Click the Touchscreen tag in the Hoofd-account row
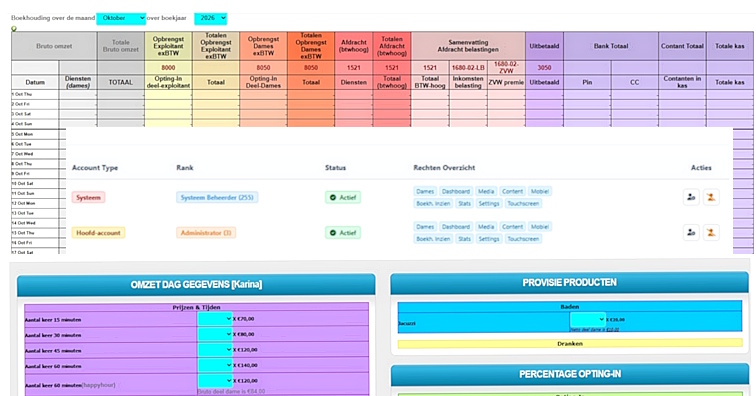This screenshot has width=756, height=396. click(523, 239)
